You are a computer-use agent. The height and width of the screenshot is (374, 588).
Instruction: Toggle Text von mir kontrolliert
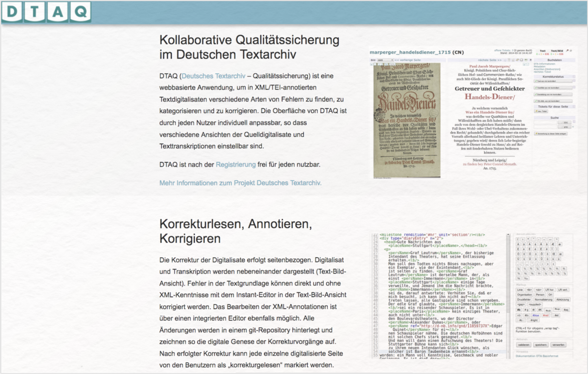coord(553,81)
